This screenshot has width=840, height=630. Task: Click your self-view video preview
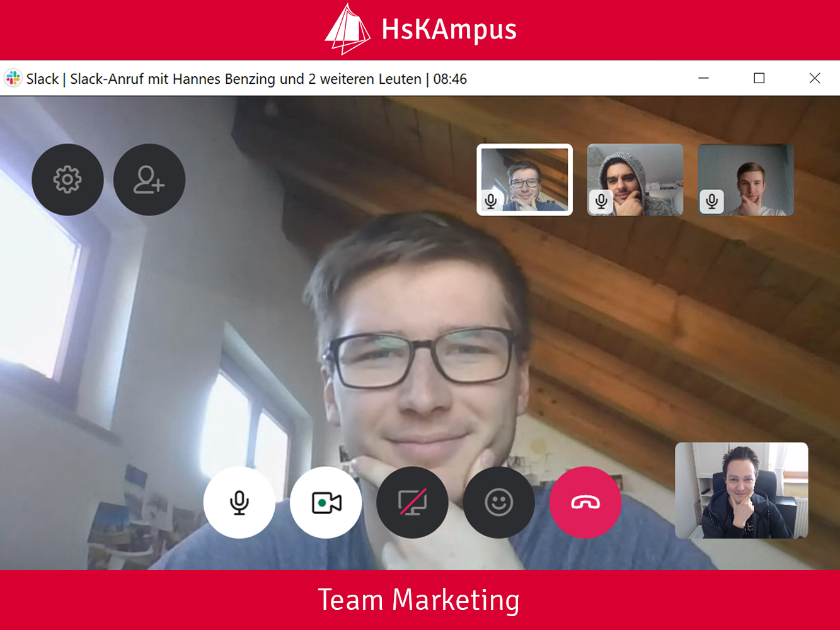point(741,491)
